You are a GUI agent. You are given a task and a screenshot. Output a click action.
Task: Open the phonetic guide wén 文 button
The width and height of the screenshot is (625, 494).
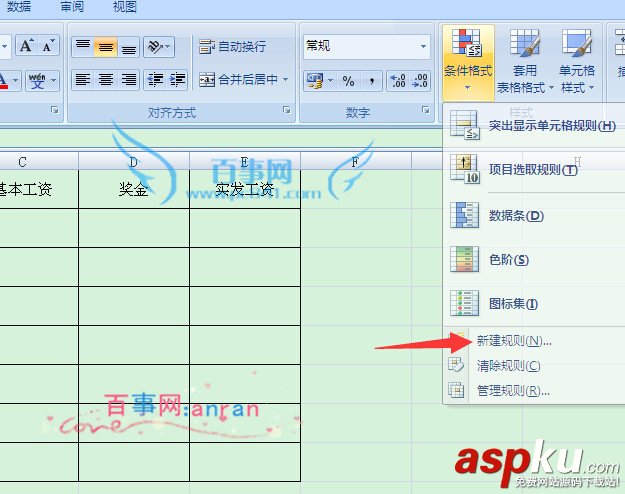[37, 81]
